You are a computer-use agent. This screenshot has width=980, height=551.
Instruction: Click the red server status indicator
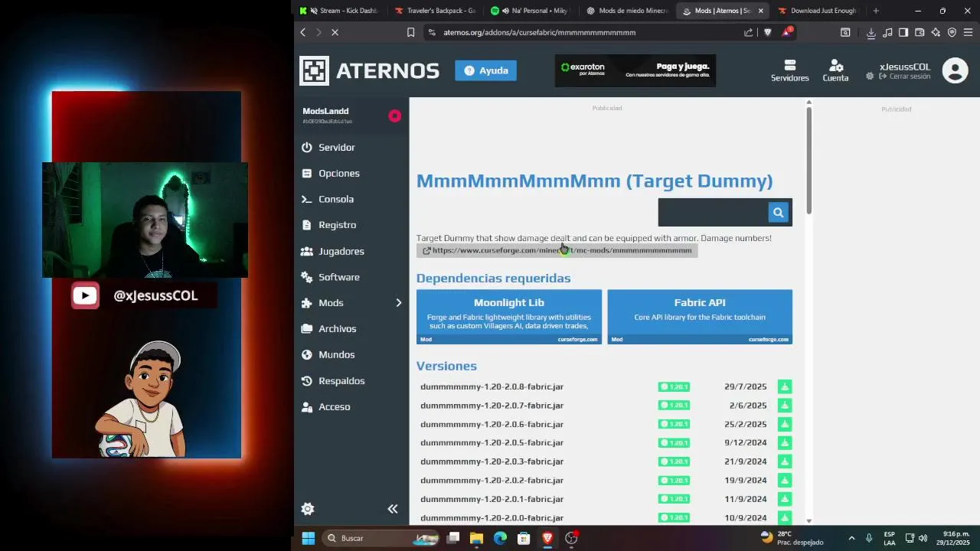(394, 116)
